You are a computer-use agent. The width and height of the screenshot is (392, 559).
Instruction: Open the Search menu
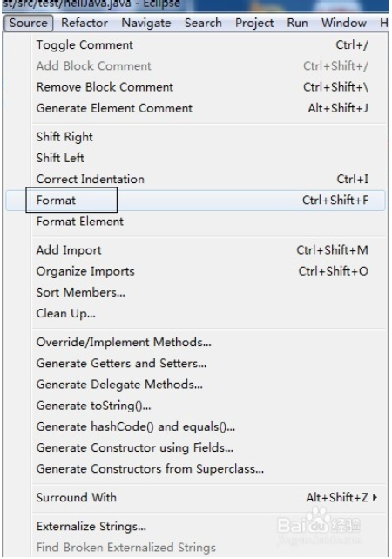point(203,23)
